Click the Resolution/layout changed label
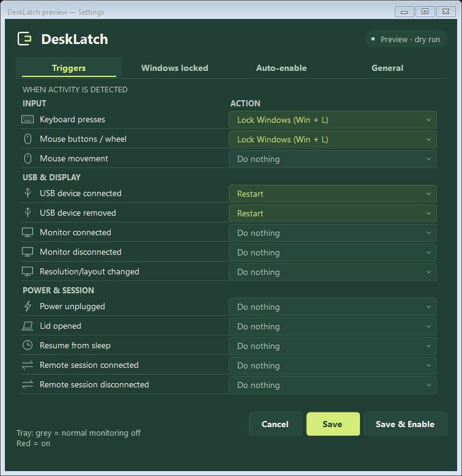 pyautogui.click(x=89, y=271)
